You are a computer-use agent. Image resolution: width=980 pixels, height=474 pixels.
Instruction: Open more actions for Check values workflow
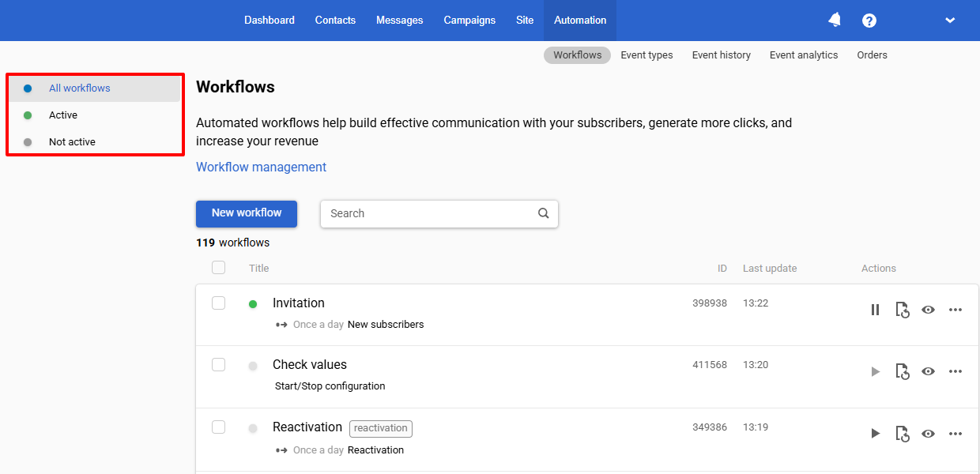point(955,371)
